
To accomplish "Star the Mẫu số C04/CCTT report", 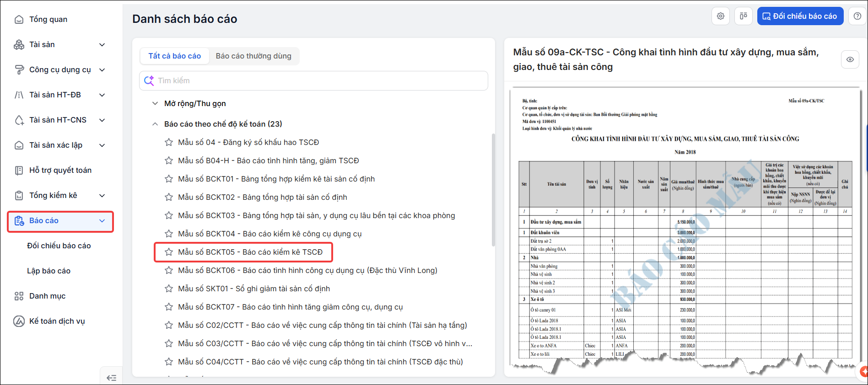I will tap(169, 362).
